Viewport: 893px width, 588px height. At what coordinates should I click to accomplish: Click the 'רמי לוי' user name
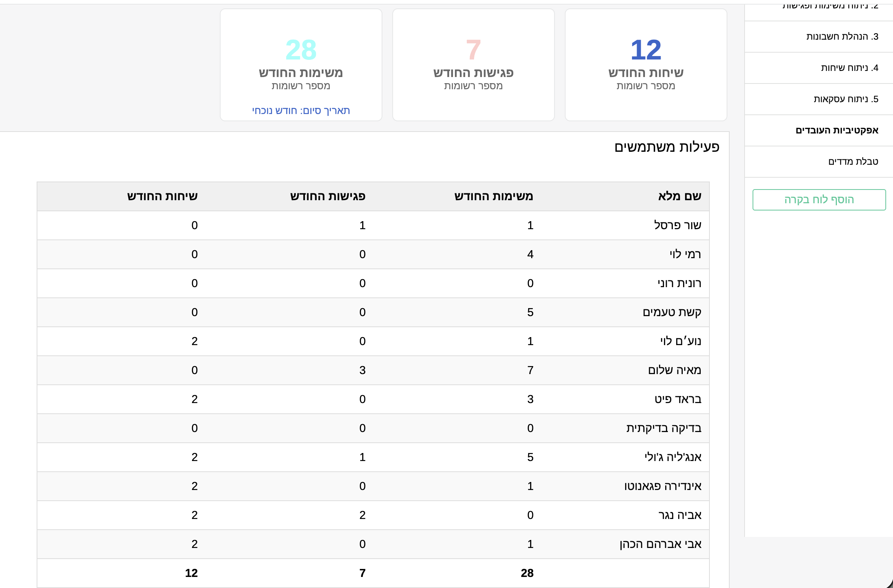pyautogui.click(x=685, y=254)
